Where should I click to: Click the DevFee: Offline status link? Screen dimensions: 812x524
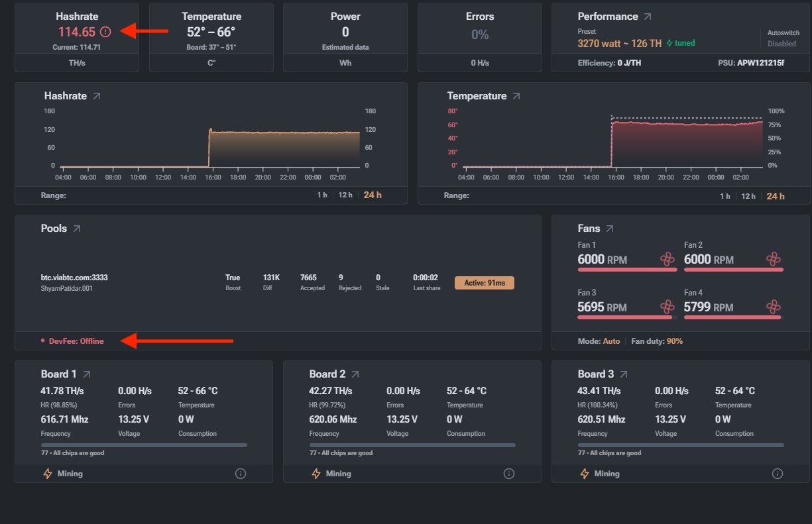76,341
